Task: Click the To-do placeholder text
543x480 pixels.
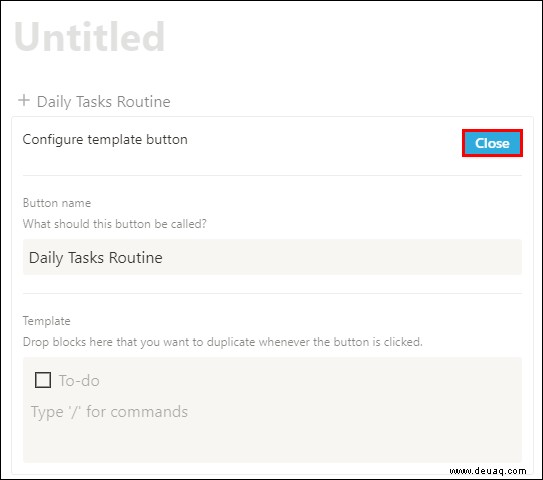Action: [79, 381]
